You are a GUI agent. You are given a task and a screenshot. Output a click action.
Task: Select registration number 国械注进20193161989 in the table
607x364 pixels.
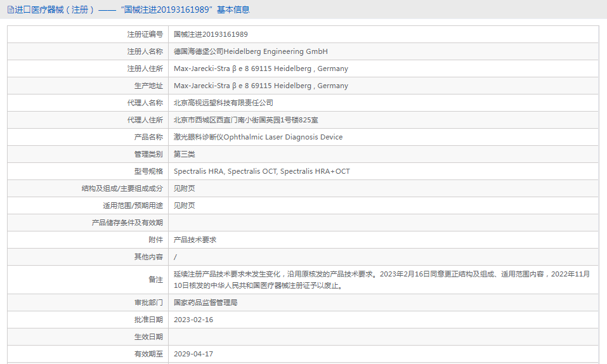tap(211, 34)
